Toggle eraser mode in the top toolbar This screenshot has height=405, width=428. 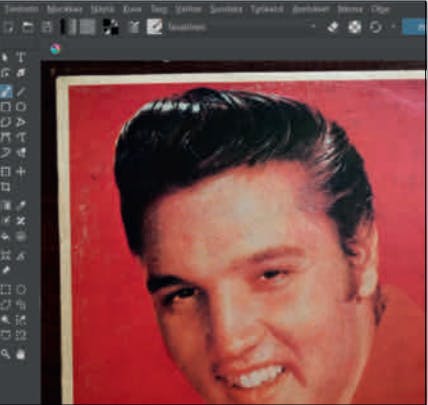[333, 27]
